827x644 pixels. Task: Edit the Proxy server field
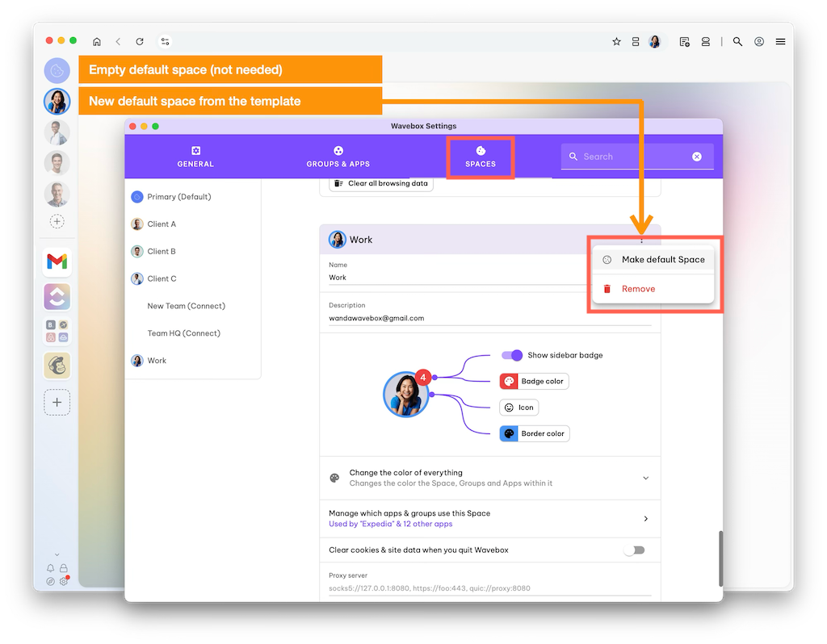490,588
